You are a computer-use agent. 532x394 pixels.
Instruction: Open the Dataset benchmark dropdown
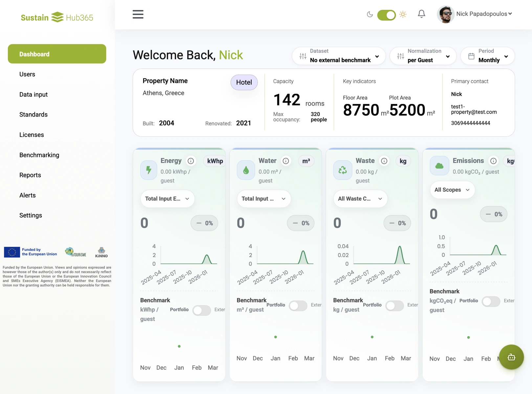click(x=339, y=56)
